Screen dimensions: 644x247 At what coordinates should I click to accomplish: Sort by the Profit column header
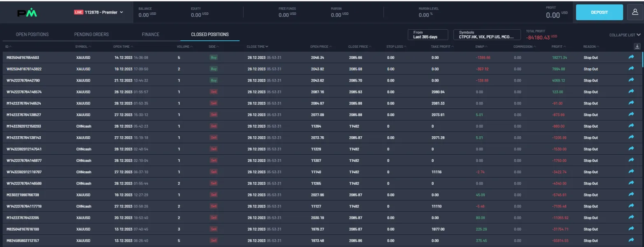[x=558, y=47]
